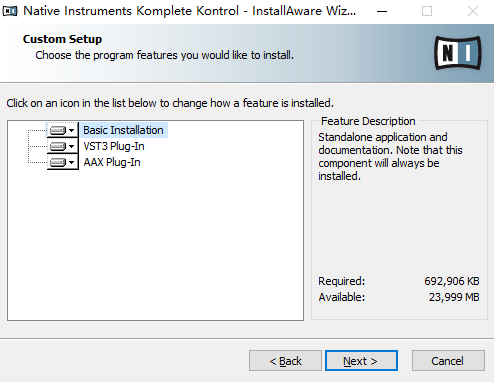This screenshot has height=382, width=494.
Task: Select the Basic Installation feature
Action: click(123, 130)
